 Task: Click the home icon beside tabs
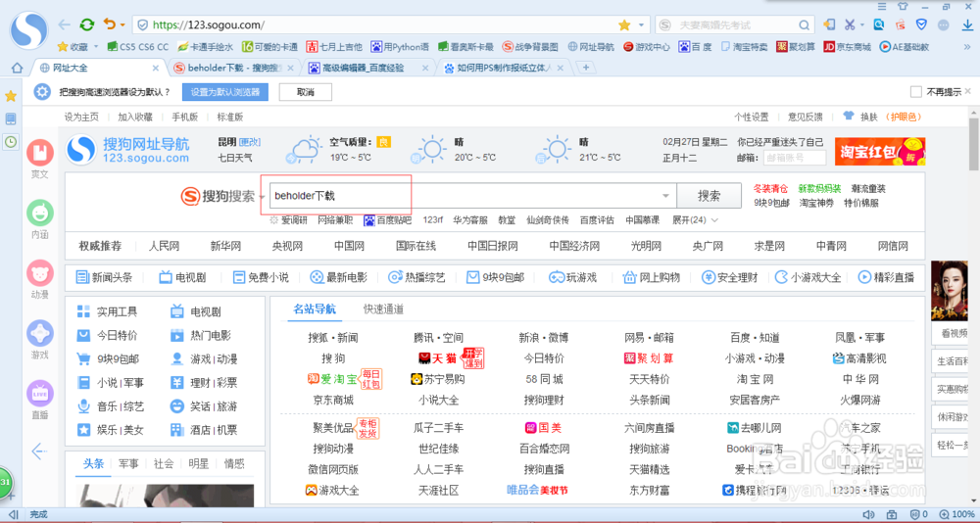[18, 68]
